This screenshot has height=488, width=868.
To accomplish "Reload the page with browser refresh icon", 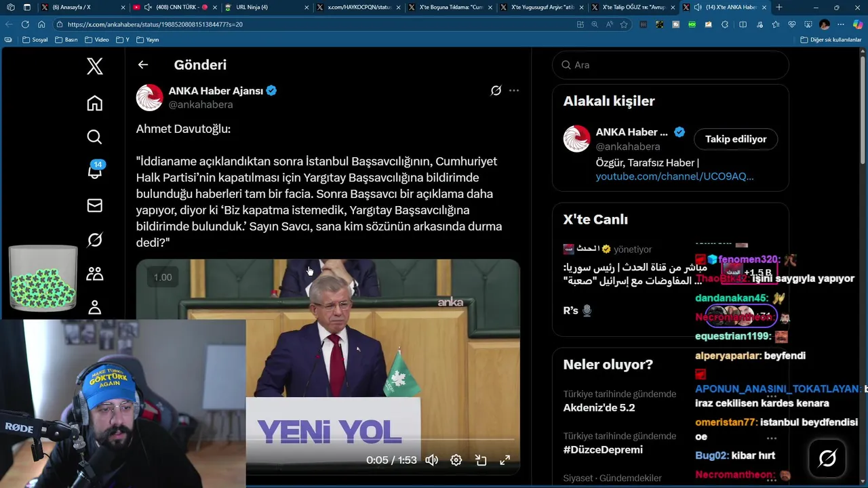I will pyautogui.click(x=25, y=24).
